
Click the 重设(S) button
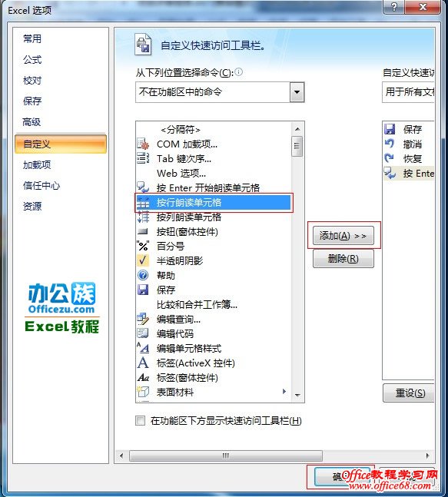pyautogui.click(x=409, y=393)
